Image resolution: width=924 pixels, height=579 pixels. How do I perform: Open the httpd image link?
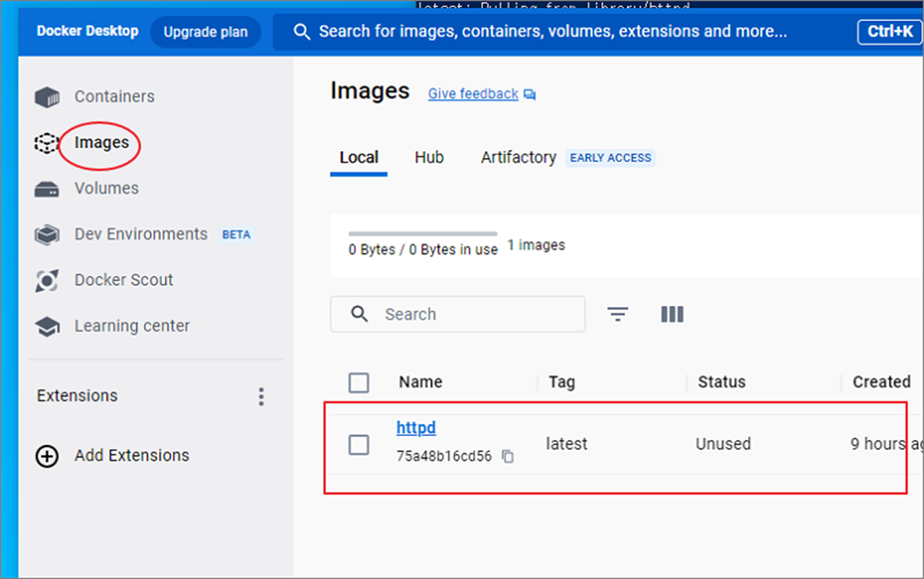[x=416, y=427]
